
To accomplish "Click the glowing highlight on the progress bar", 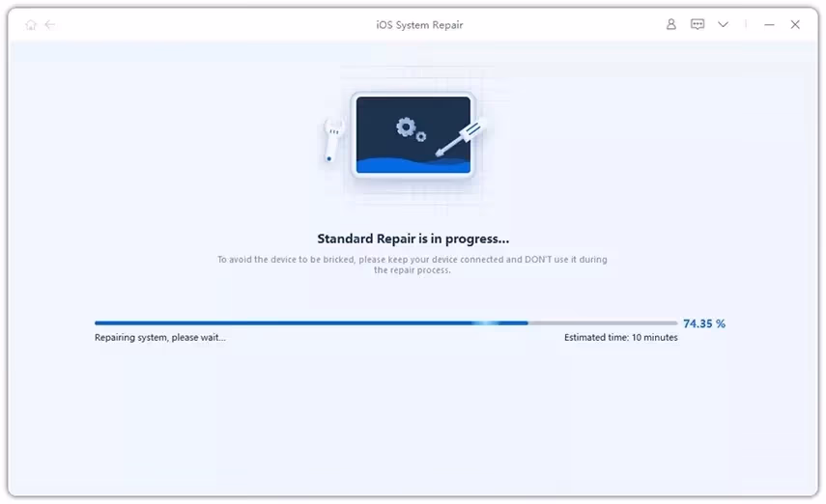I will [488, 322].
